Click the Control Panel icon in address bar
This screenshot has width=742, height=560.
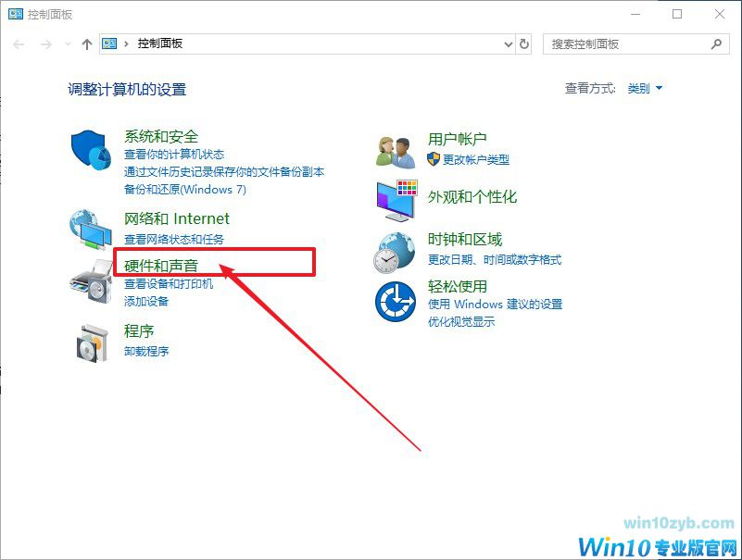(110, 44)
